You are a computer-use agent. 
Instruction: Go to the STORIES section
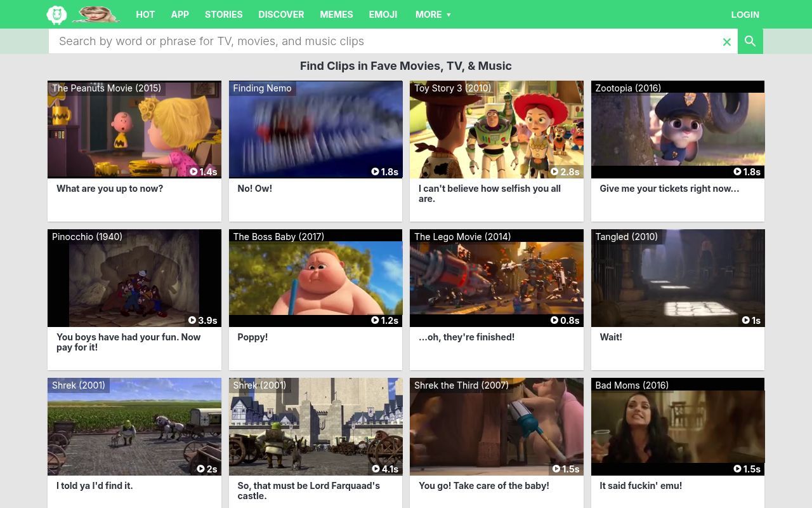223,15
